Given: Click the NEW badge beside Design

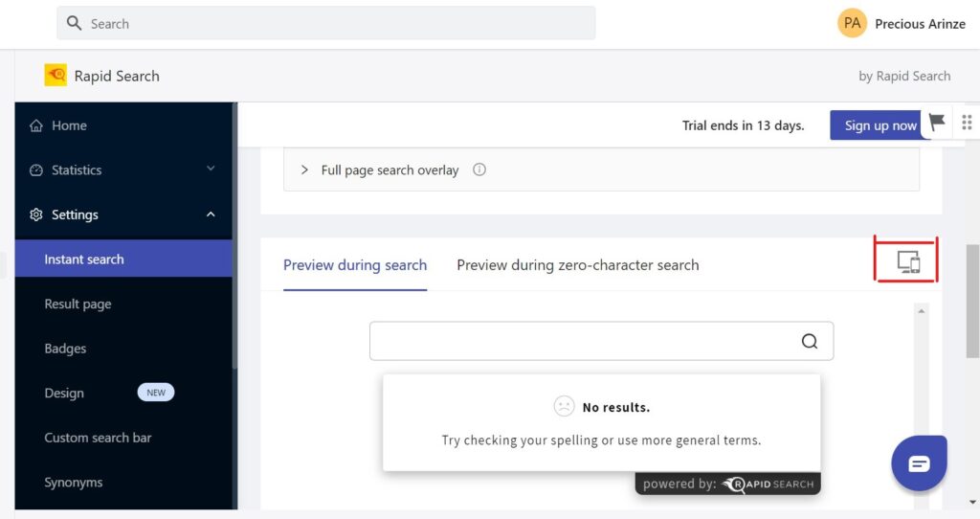Looking at the screenshot, I should pos(156,393).
